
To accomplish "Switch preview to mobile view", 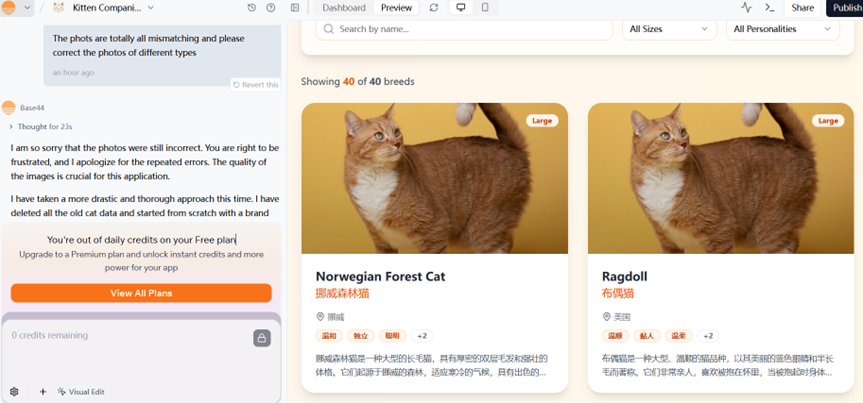I will tap(485, 8).
